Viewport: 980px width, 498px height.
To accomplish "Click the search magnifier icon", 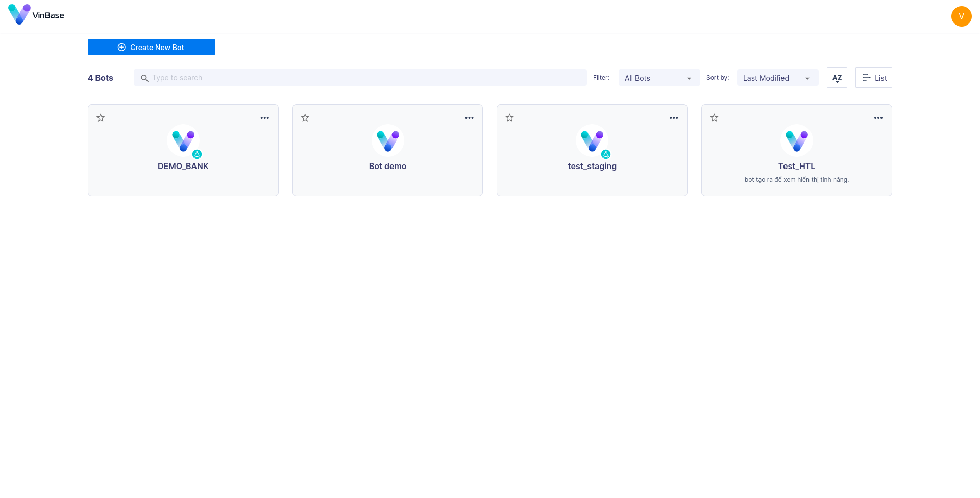I will (x=144, y=78).
